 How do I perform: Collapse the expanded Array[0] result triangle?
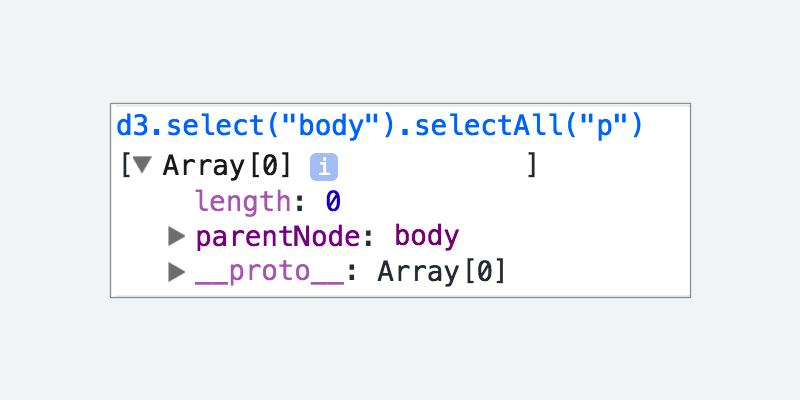[x=142, y=165]
